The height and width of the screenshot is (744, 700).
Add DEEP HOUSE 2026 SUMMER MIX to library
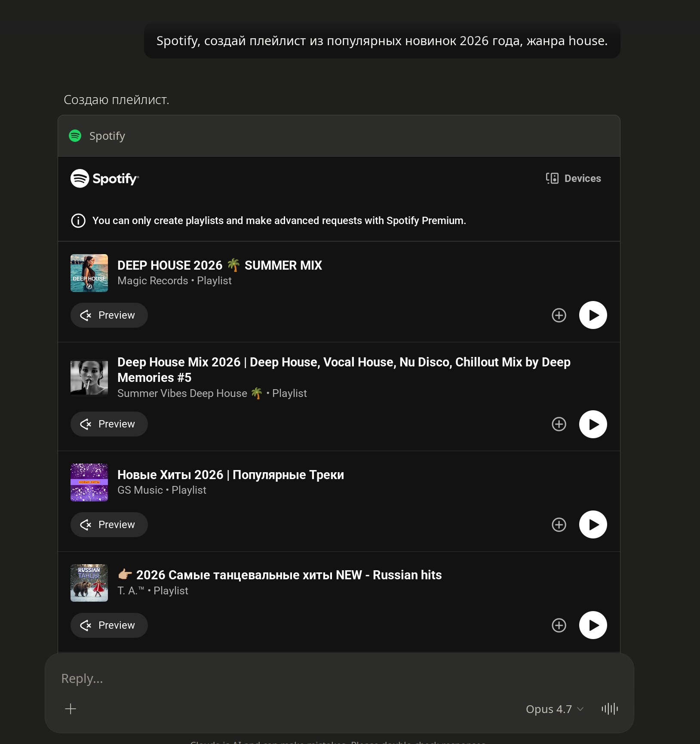[x=559, y=315]
